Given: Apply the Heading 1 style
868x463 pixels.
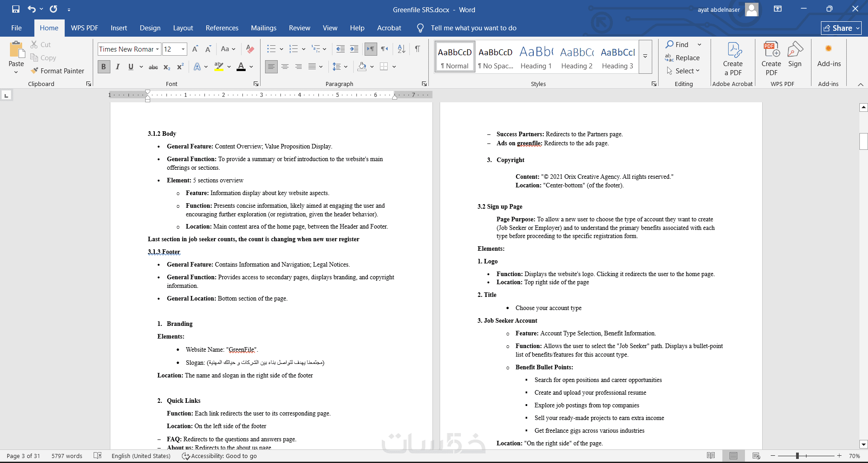Looking at the screenshot, I should click(536, 57).
